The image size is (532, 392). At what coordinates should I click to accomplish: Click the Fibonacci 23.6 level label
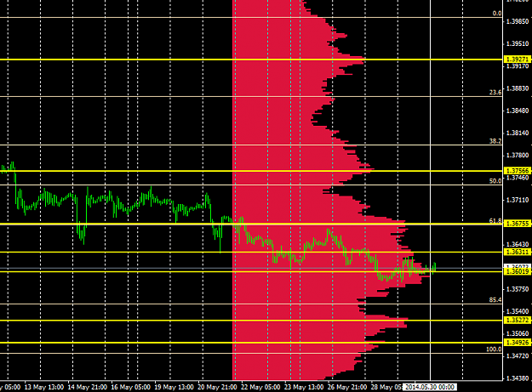click(495, 92)
